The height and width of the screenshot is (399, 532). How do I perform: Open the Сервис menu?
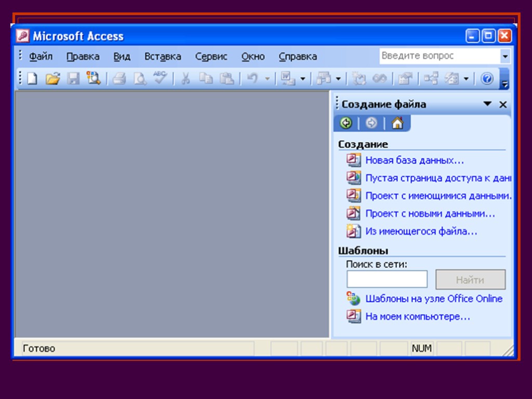211,56
